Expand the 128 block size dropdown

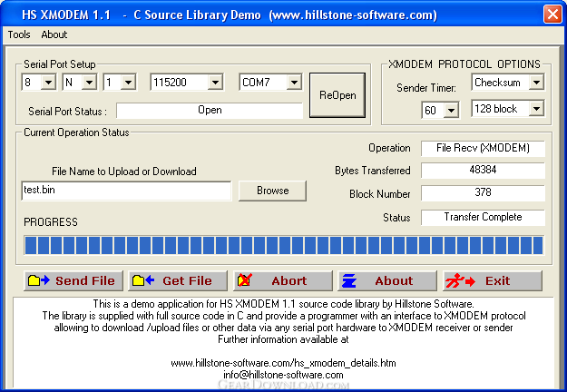coord(537,109)
